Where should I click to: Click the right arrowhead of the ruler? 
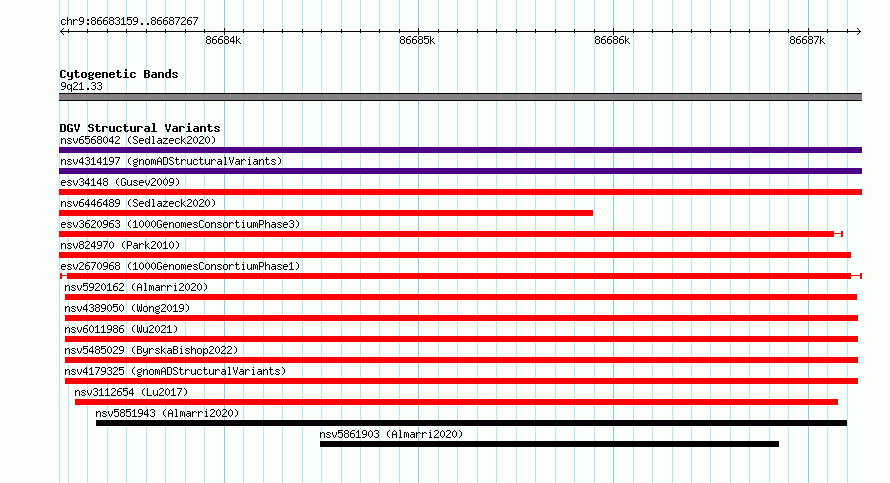[858, 31]
